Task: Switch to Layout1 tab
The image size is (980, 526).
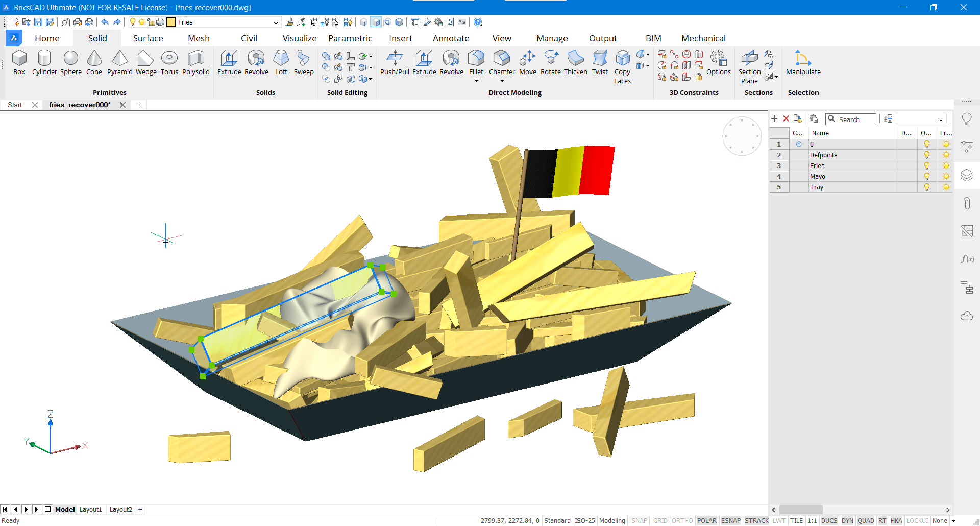Action: [91, 509]
